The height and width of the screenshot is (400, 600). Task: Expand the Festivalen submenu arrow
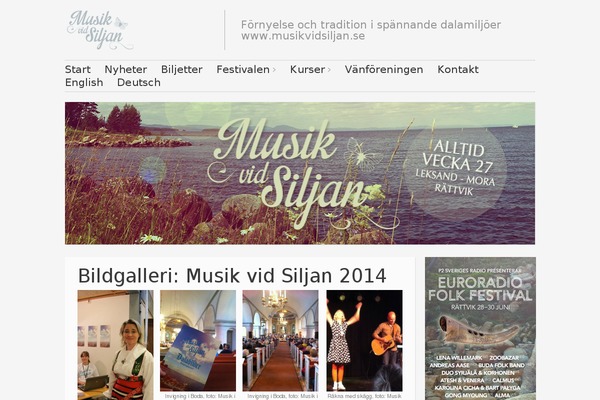click(274, 70)
